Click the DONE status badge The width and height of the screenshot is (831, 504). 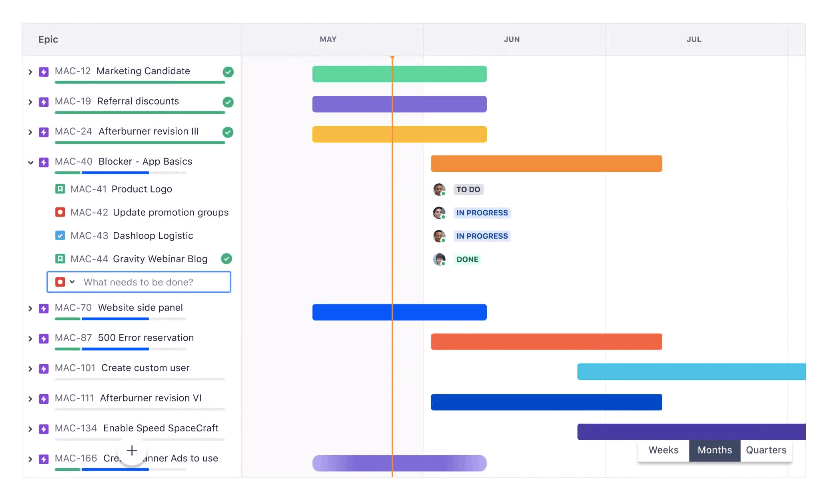pos(467,259)
